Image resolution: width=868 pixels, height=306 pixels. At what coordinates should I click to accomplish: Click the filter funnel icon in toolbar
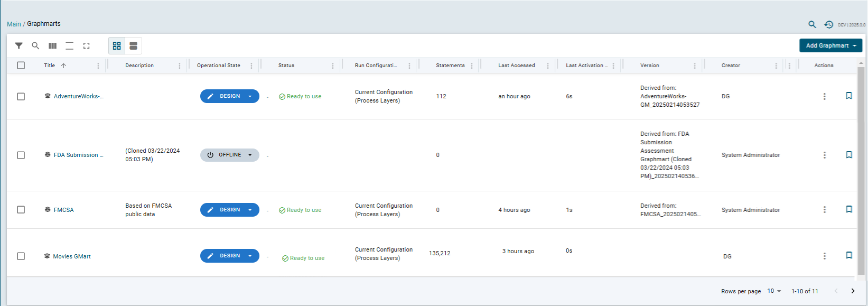(18, 46)
